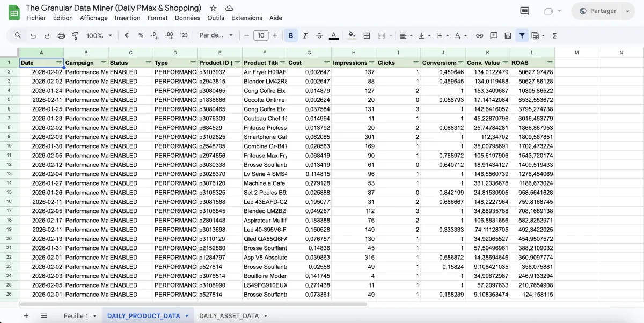
Task: Click the print icon in toolbar
Action: 61,36
